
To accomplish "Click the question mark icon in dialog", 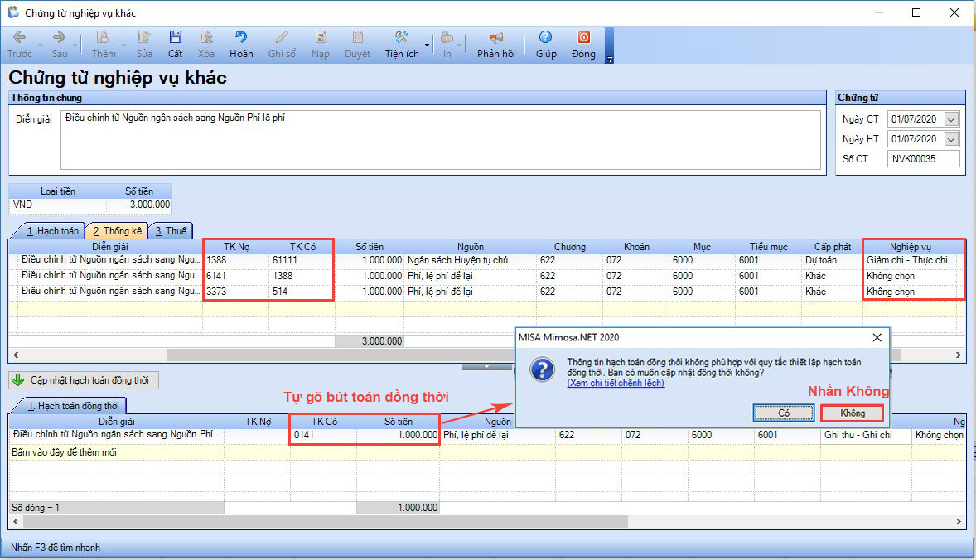I will [542, 369].
